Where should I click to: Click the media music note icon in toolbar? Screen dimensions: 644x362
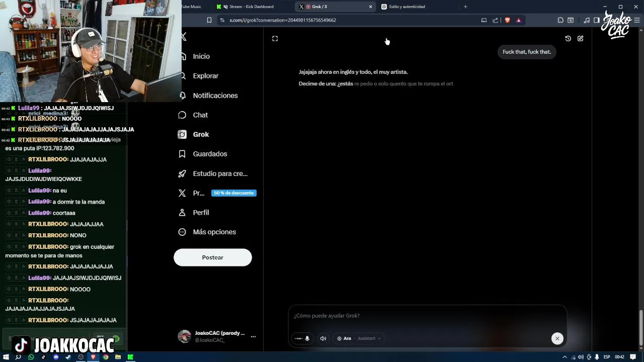tap(587, 20)
